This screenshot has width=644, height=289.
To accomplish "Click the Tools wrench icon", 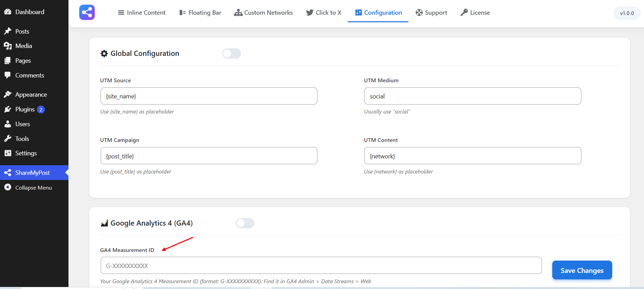I will pyautogui.click(x=8, y=139).
